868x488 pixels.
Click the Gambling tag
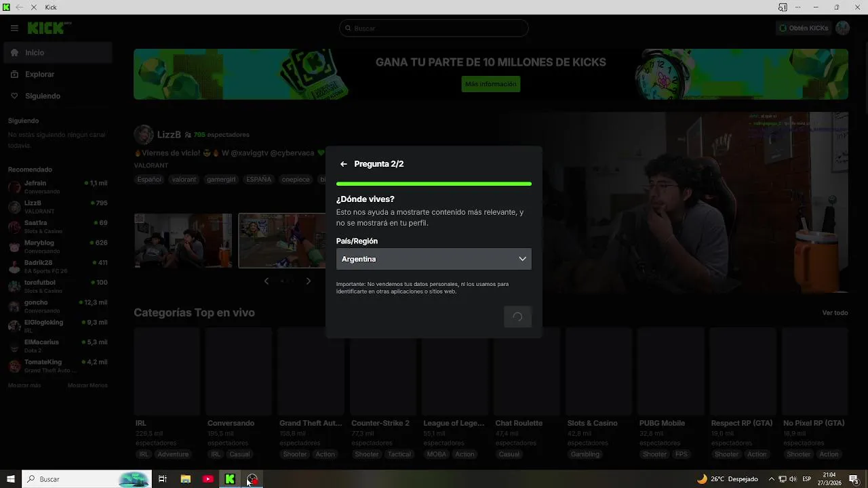click(585, 454)
